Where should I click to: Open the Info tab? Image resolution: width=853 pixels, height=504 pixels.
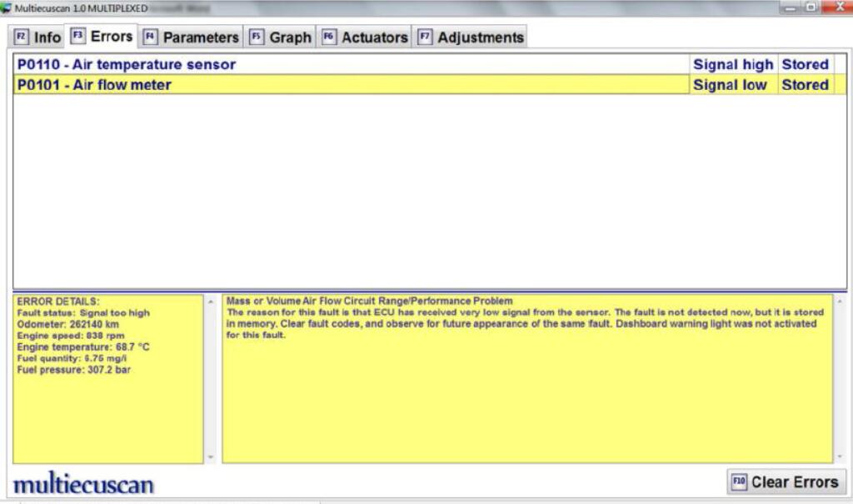tap(37, 37)
